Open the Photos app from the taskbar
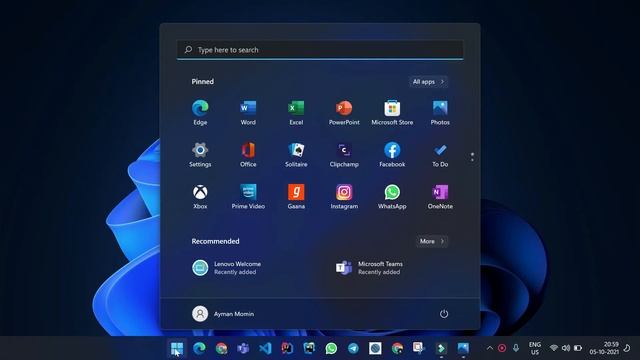 (x=463, y=348)
